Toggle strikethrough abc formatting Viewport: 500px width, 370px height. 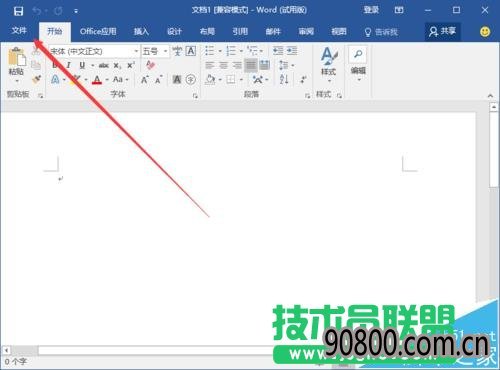[104, 65]
